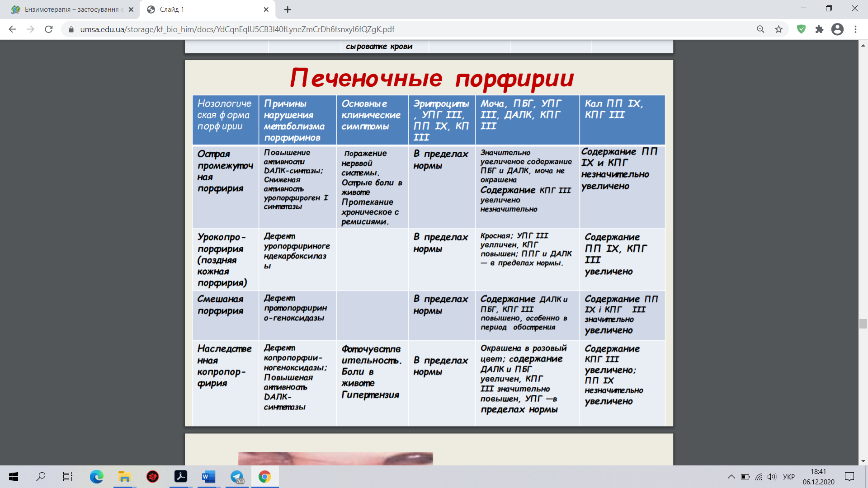Go forward to the next page
This screenshot has width=868, height=488.
30,29
